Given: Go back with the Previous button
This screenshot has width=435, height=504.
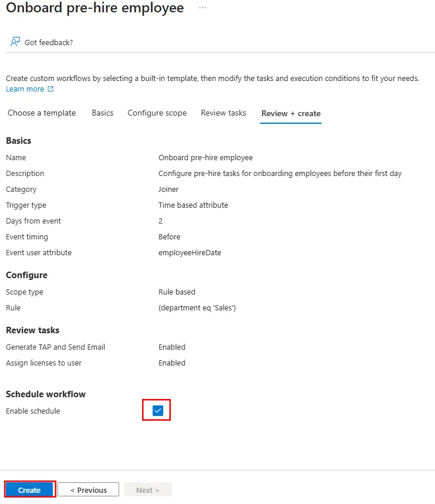Looking at the screenshot, I should tap(89, 490).
